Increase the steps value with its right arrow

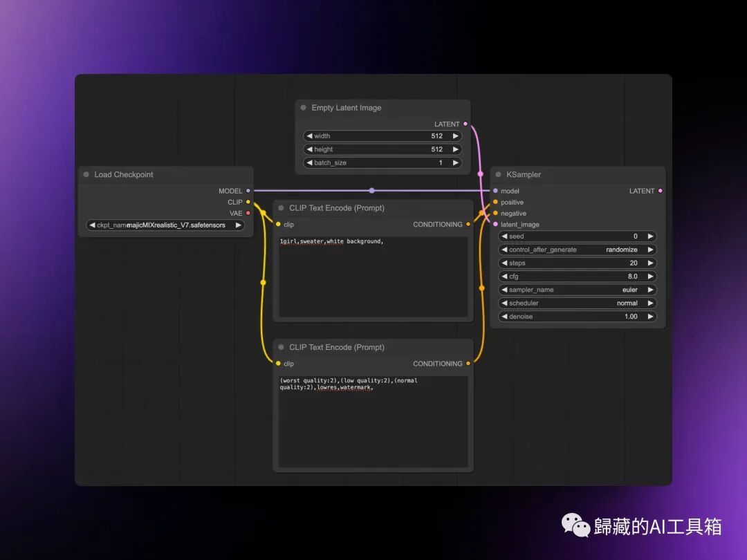tap(650, 263)
